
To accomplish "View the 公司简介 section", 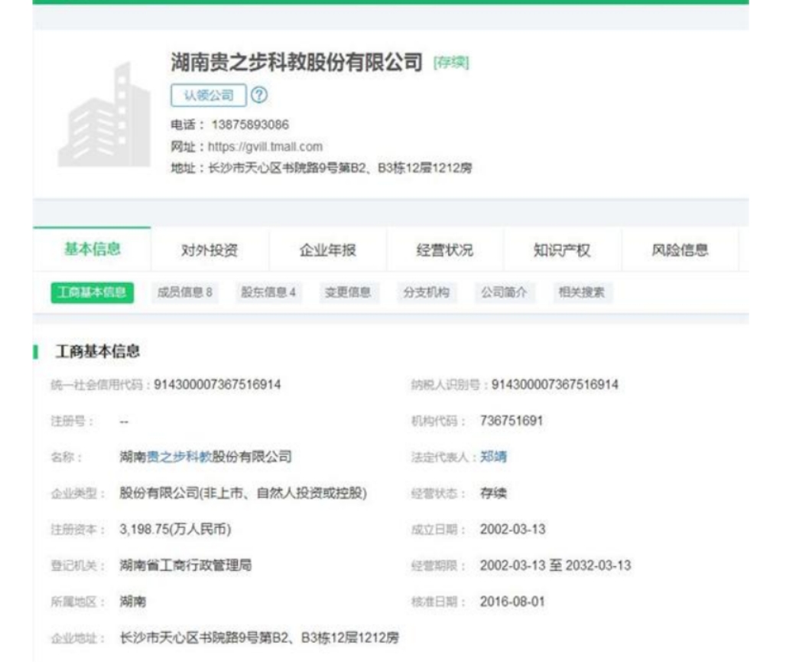I will click(x=504, y=293).
